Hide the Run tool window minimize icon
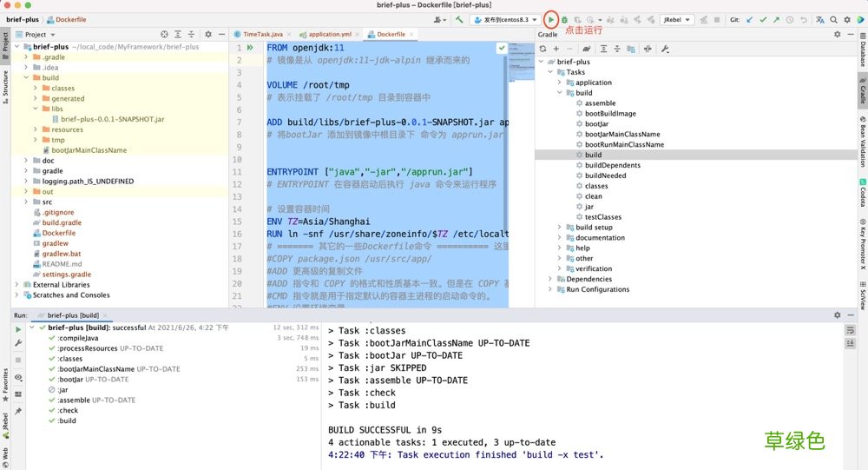 coord(851,314)
